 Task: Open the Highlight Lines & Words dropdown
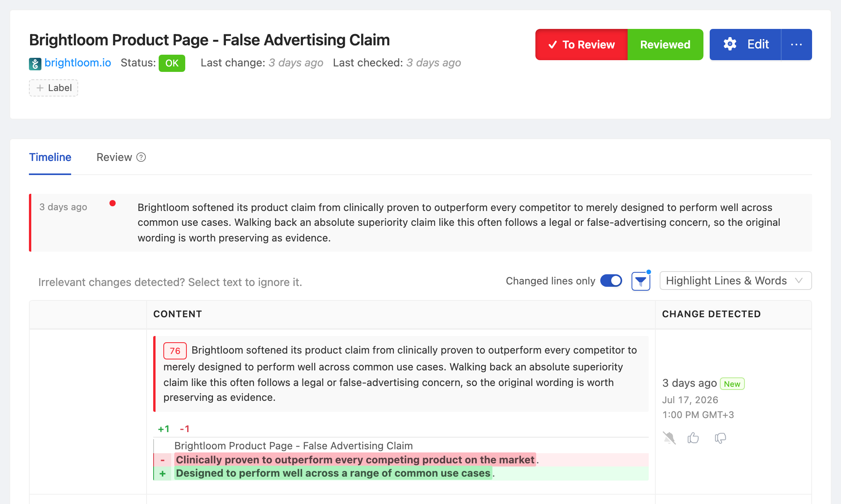[735, 281]
